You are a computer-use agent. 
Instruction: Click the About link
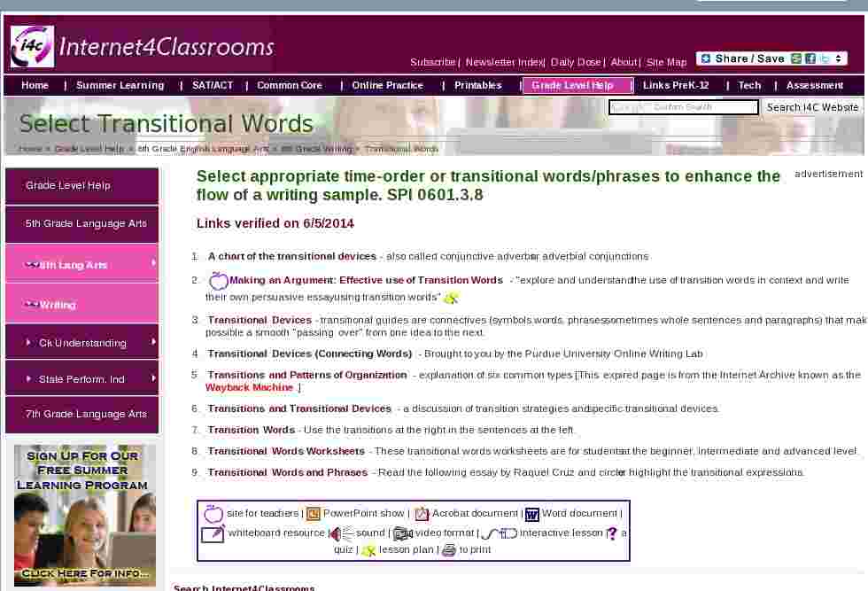[624, 62]
